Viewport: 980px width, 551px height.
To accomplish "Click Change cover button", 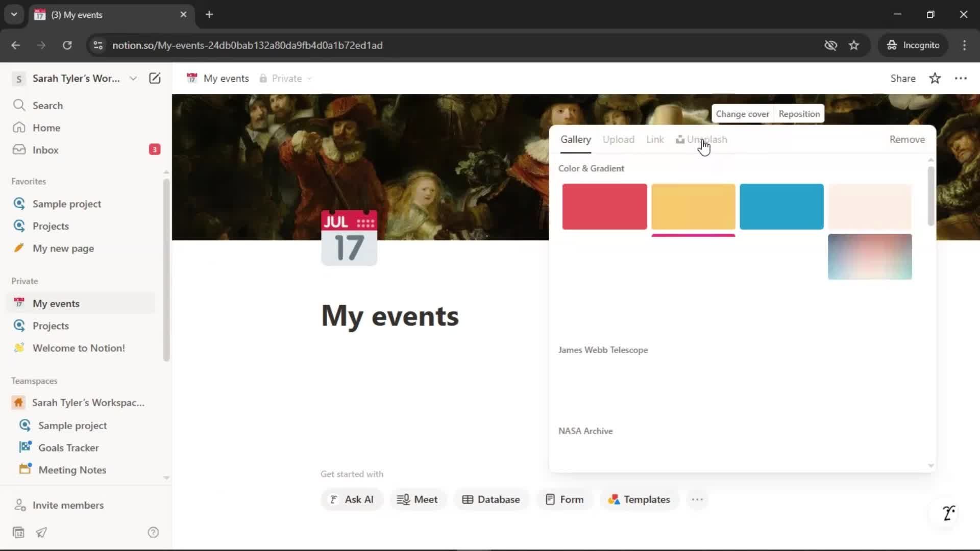I will point(742,114).
